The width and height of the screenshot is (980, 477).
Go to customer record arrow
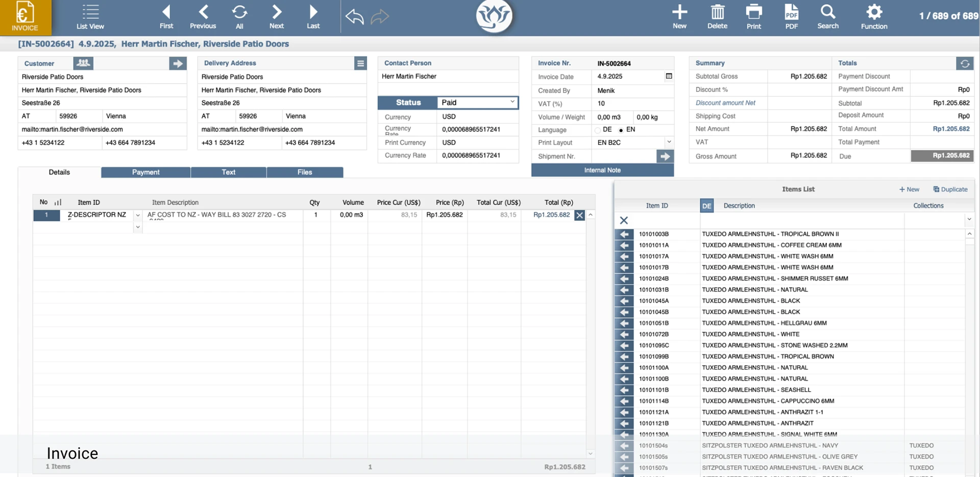[178, 63]
